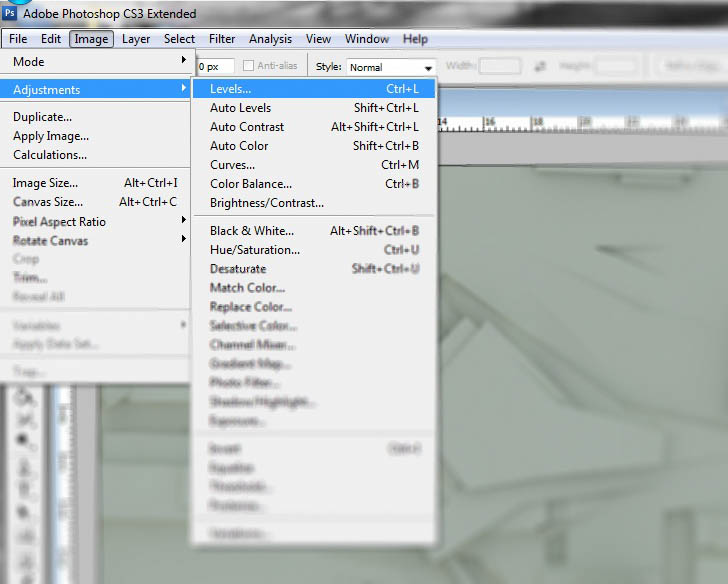
Task: Apply Auto Color adjustment
Action: coord(314,146)
